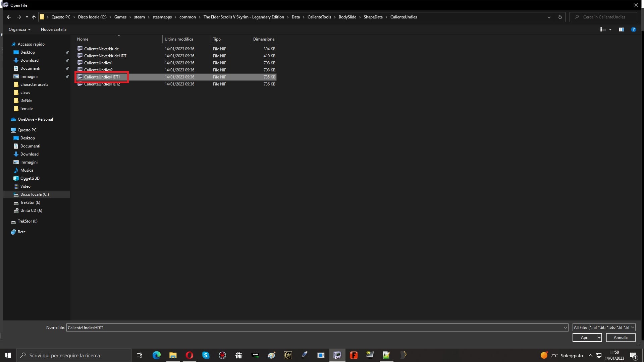
Task: Launch Microsoft Edge from the taskbar
Action: coord(156,355)
